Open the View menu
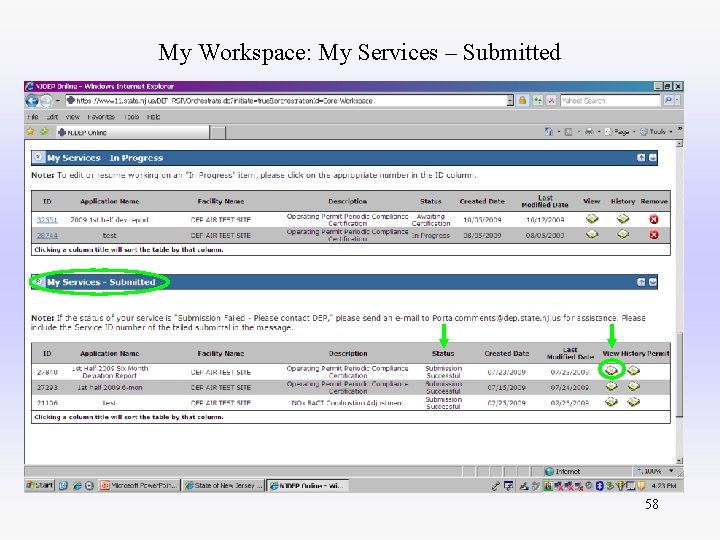The image size is (720, 540). [73, 117]
